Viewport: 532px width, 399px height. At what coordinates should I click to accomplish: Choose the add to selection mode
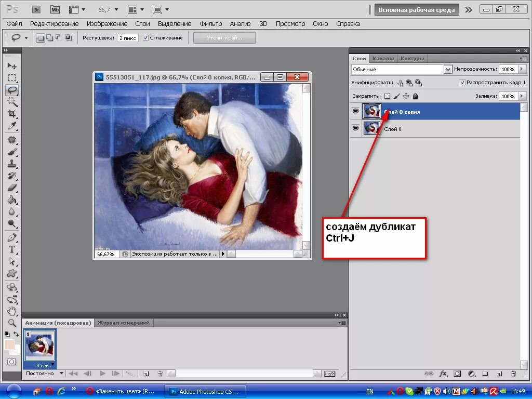(49, 37)
